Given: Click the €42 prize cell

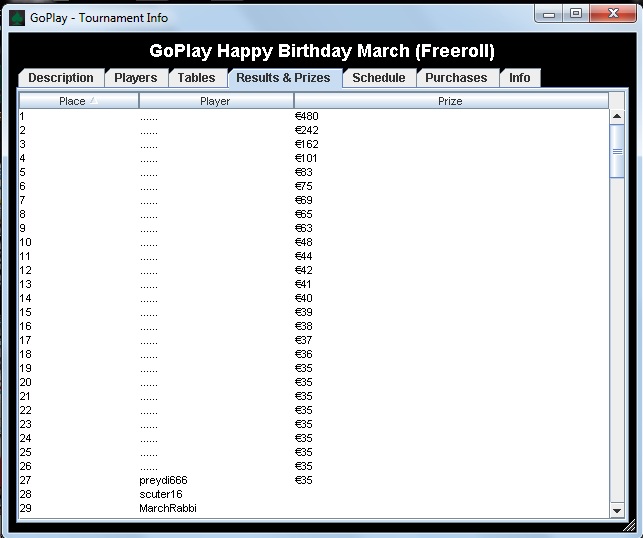Looking at the screenshot, I should pyautogui.click(x=303, y=270).
